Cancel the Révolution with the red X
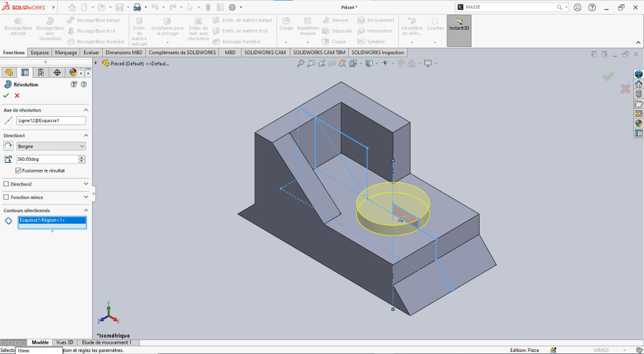This screenshot has height=354, width=644. point(17,96)
